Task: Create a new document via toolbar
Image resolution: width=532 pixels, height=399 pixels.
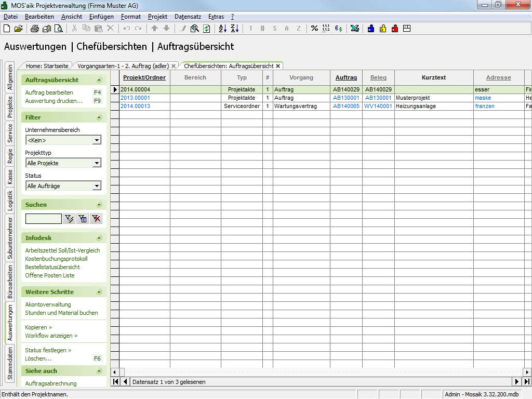Action: coord(7,29)
